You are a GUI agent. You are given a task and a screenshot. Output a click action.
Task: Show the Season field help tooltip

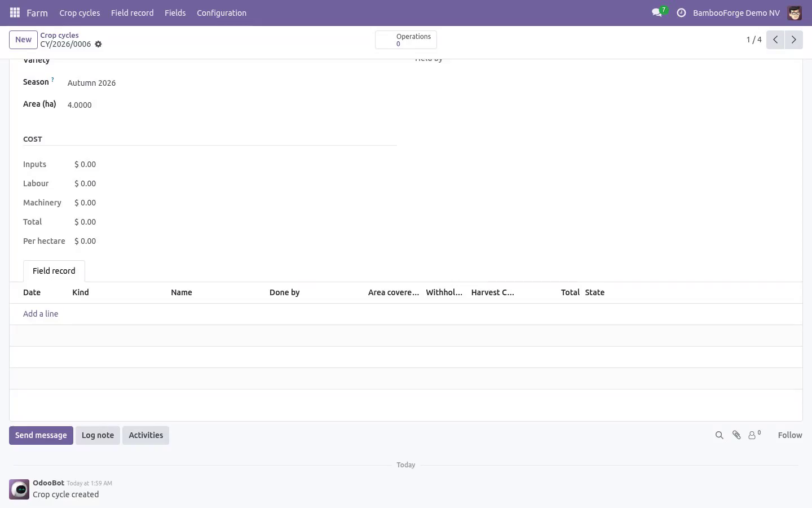click(52, 80)
